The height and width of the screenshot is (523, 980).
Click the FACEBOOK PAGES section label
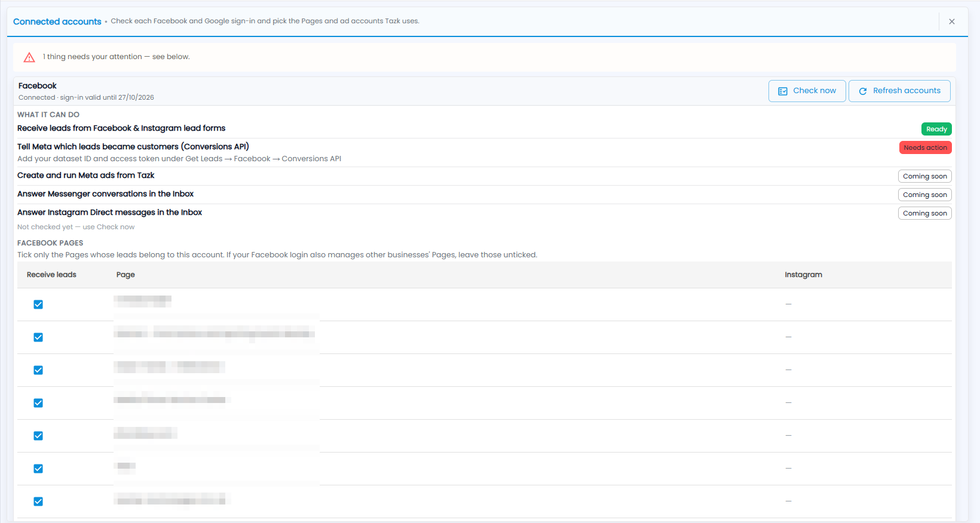coord(50,243)
